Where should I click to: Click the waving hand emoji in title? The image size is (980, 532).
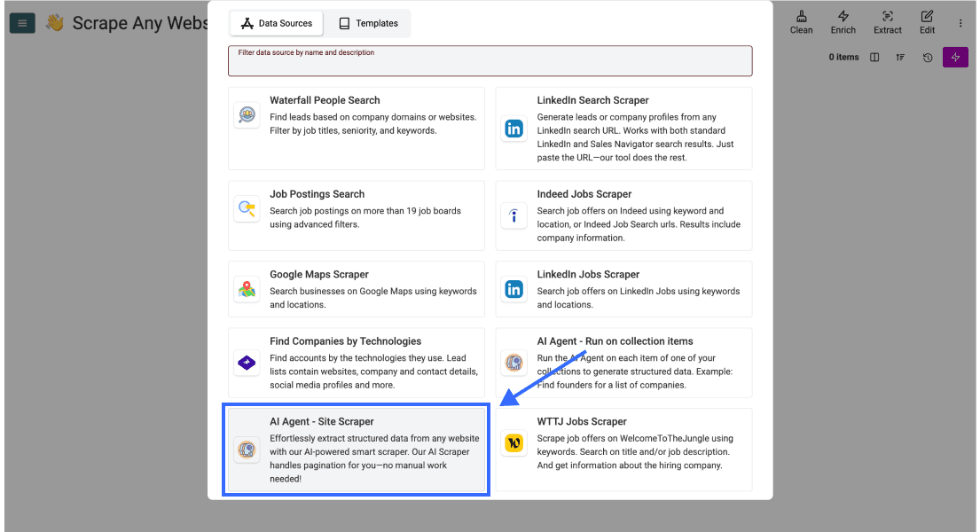tap(55, 23)
